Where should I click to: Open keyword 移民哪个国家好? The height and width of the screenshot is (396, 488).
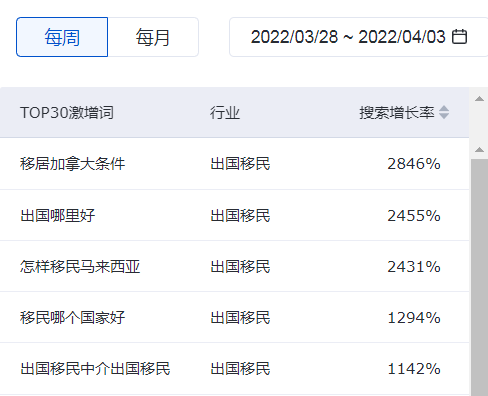(72, 318)
